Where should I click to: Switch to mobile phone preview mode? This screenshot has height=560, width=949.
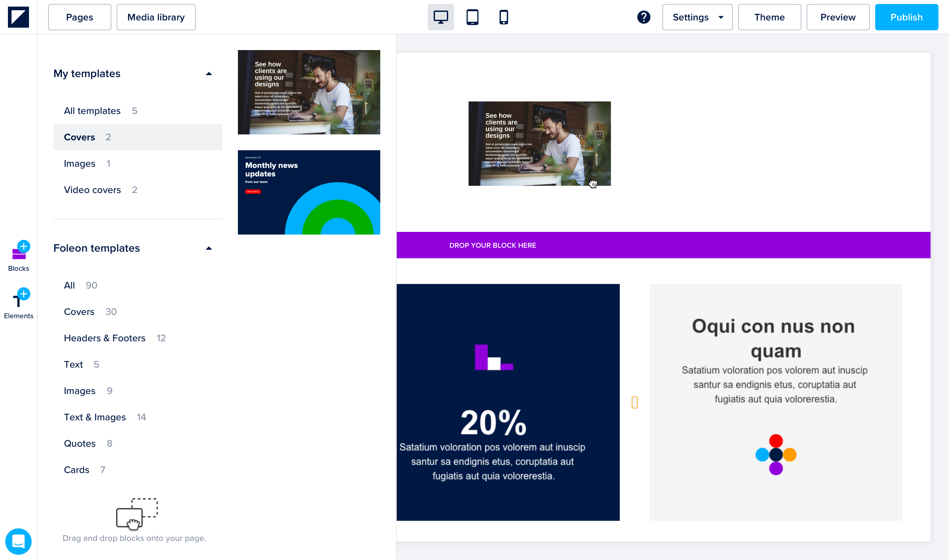(503, 17)
